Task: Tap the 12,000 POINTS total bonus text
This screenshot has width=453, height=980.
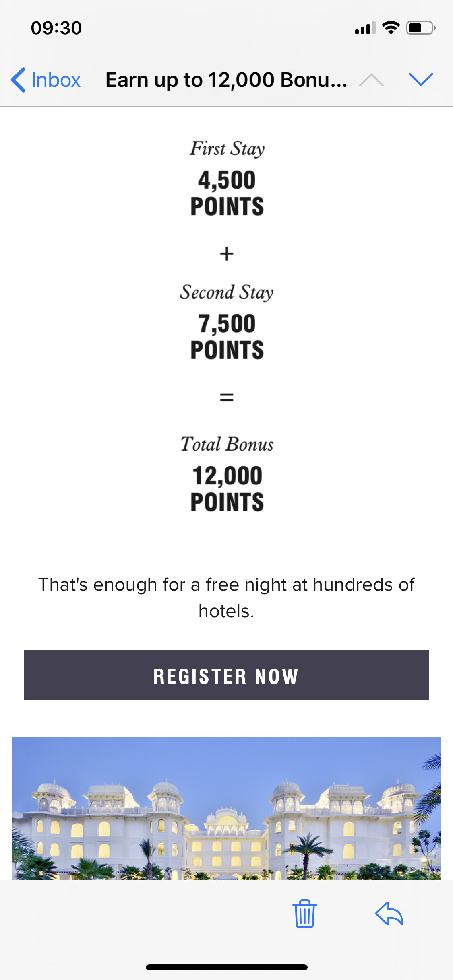Action: coord(227,488)
